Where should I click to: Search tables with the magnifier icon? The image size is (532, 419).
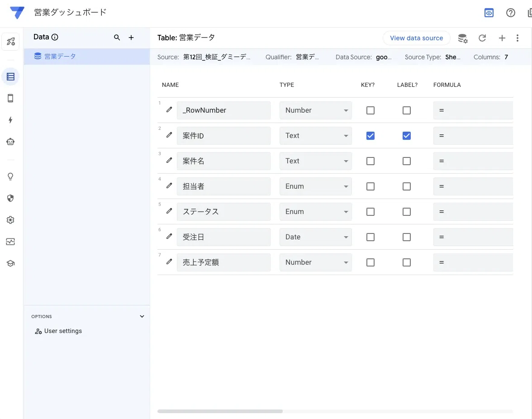tap(117, 37)
